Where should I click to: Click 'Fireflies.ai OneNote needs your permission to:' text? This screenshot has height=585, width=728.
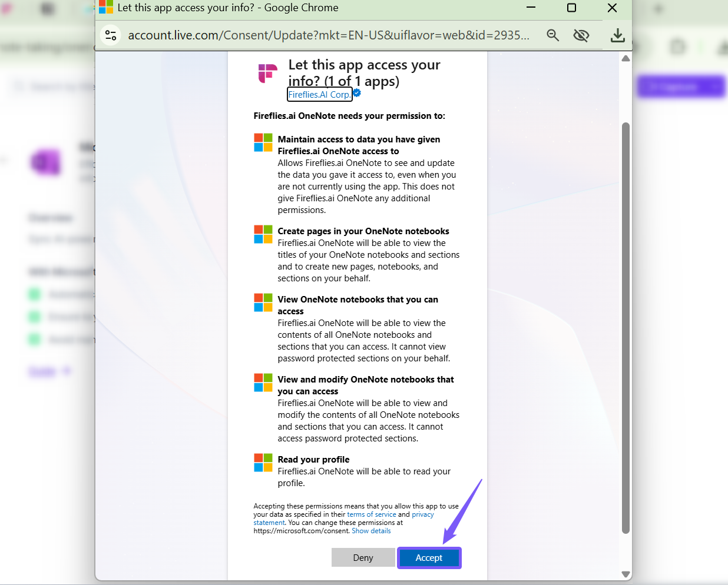coord(349,116)
